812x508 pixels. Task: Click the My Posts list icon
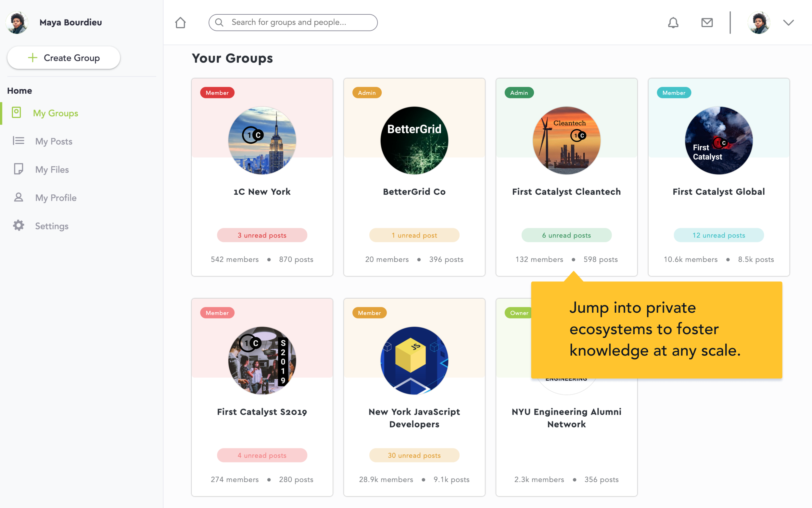point(19,141)
